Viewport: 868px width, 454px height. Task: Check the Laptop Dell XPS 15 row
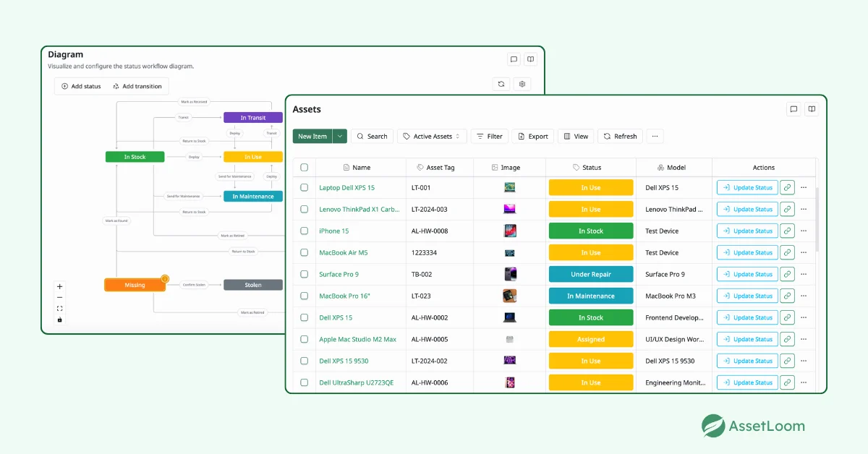coord(305,187)
